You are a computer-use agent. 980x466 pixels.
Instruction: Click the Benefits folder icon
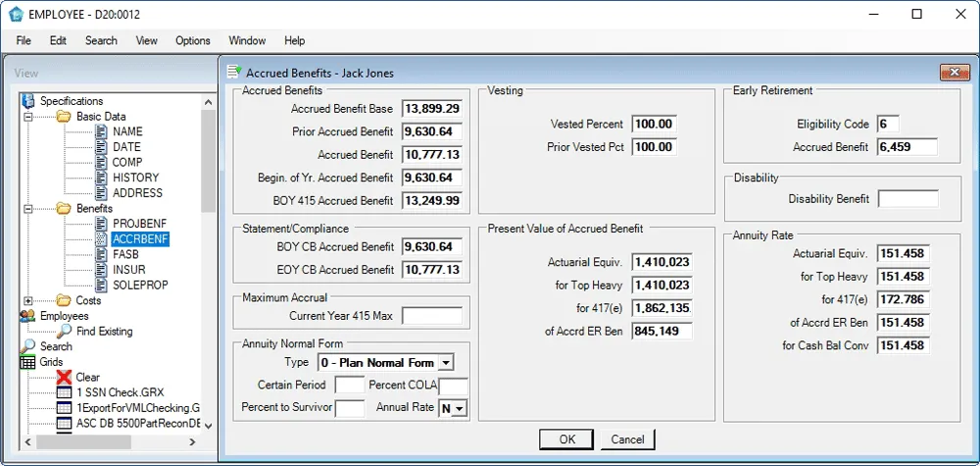coord(64,208)
